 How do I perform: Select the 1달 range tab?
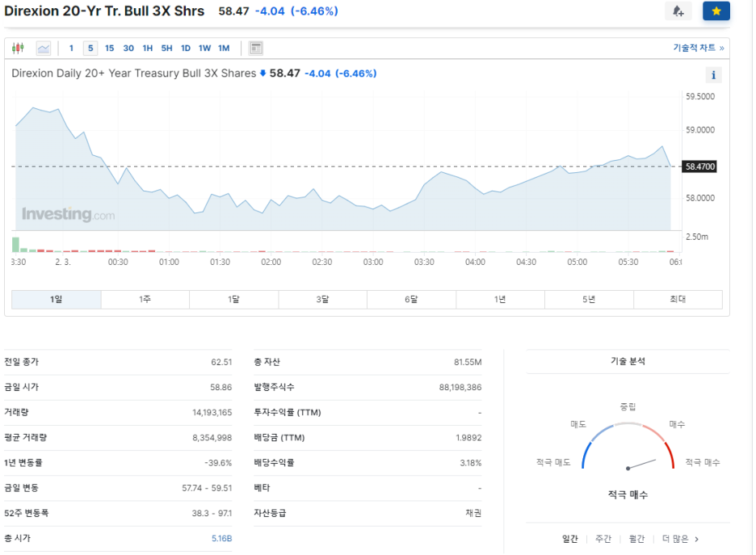[234, 300]
